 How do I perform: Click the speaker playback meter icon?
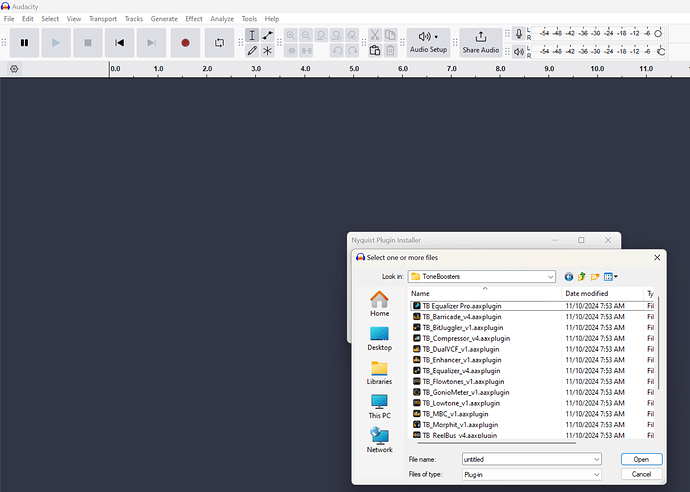click(x=519, y=51)
